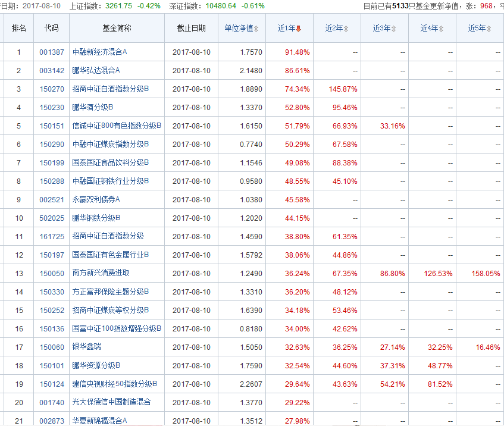Sort funds by the 代码 column header

[51, 27]
